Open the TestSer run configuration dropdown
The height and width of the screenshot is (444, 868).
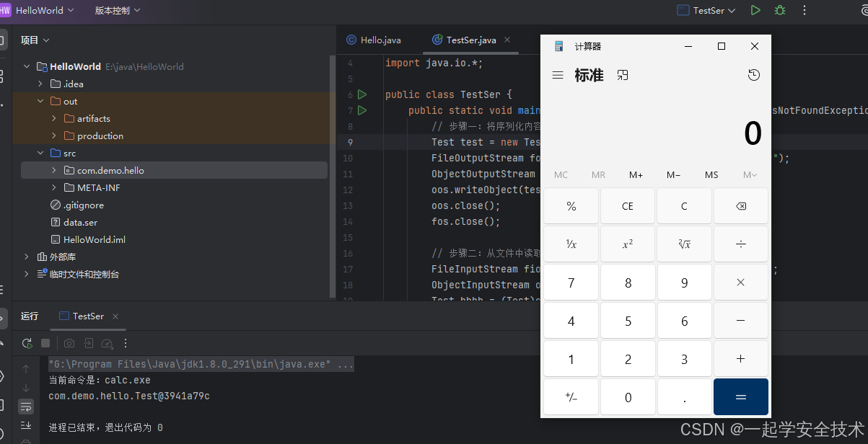pos(706,10)
